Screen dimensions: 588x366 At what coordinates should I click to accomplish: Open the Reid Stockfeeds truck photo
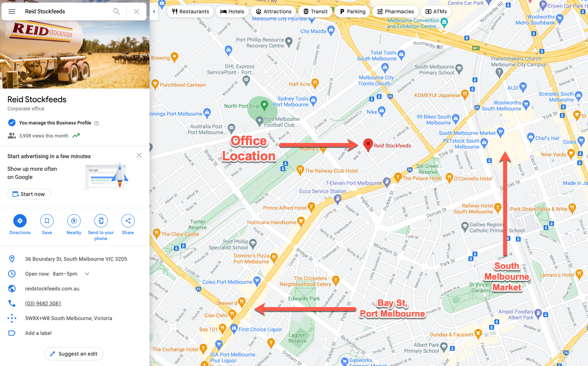coord(75,54)
